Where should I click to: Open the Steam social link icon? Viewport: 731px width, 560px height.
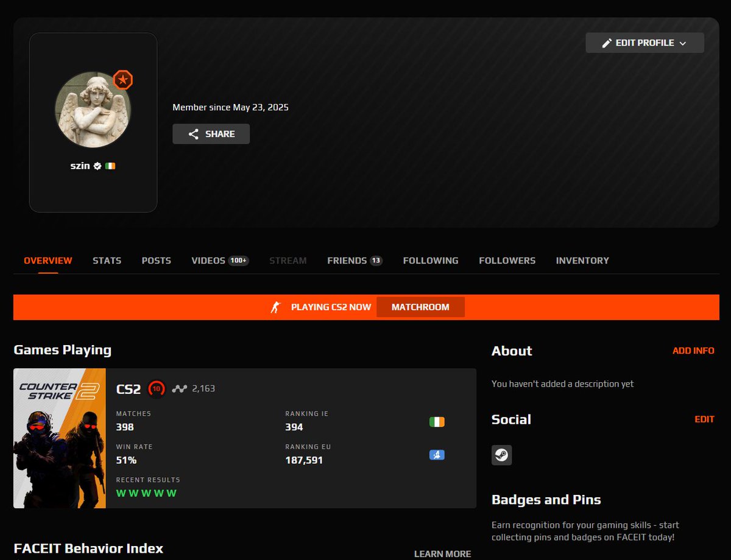point(502,455)
